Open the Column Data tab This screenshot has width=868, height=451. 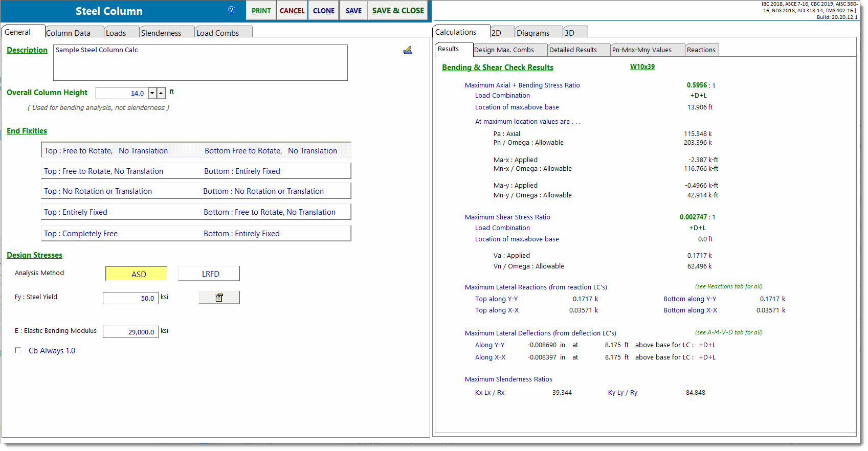68,33
